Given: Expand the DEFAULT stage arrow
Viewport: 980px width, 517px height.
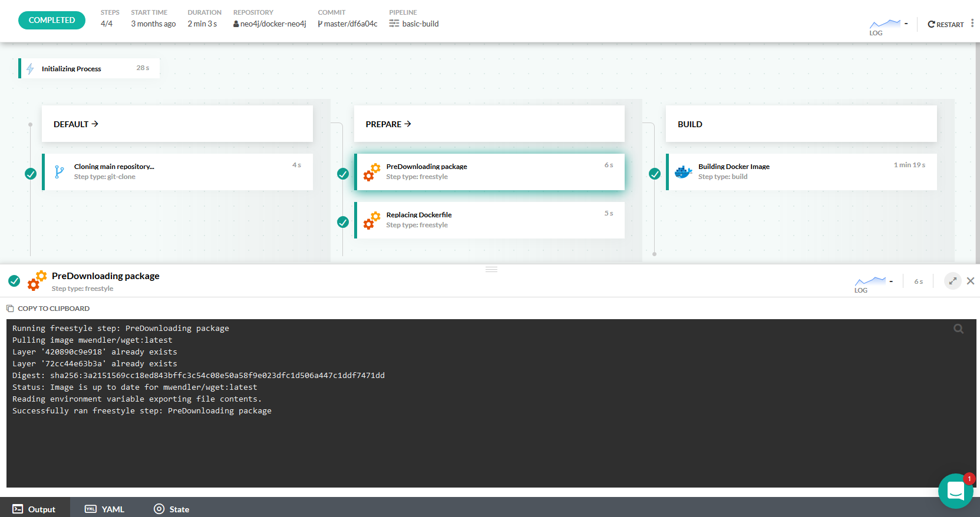Looking at the screenshot, I should tap(95, 124).
